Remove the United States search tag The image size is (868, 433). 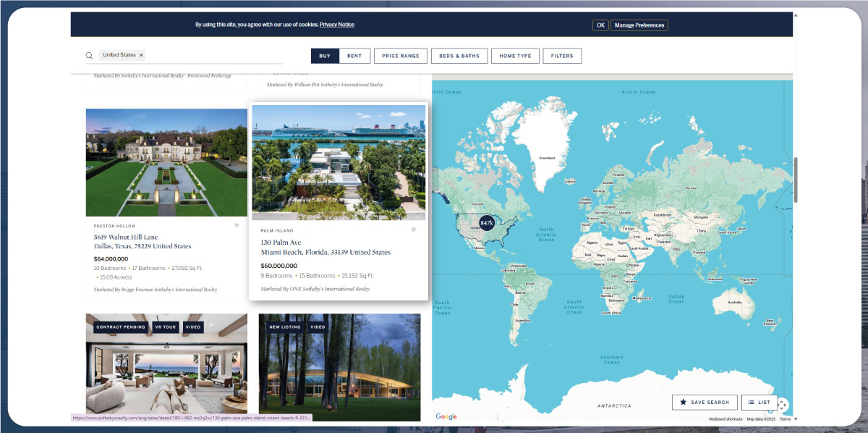(x=141, y=55)
